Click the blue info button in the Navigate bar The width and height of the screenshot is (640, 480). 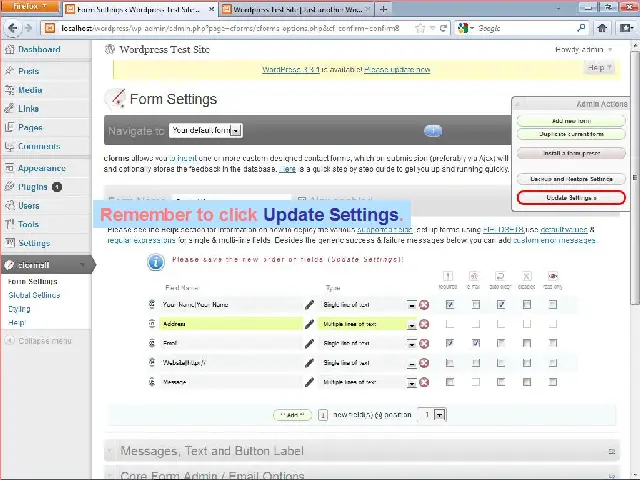(x=433, y=131)
